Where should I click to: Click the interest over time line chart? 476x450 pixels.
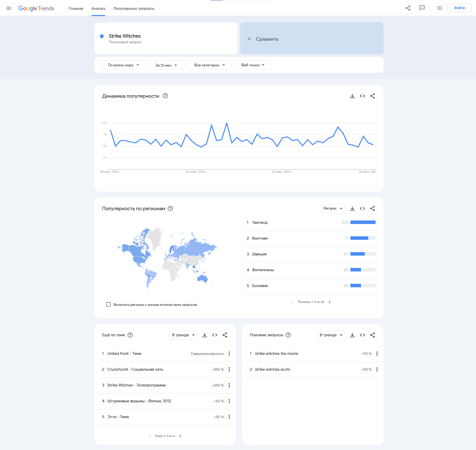242,146
